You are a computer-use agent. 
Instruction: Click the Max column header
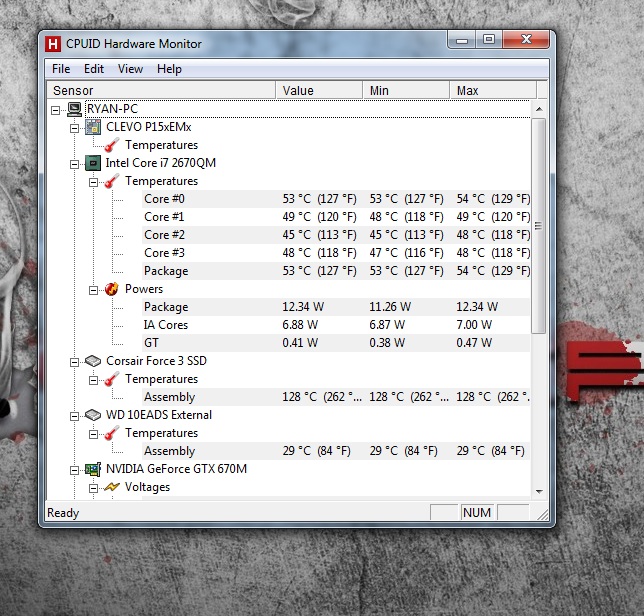[x=493, y=90]
